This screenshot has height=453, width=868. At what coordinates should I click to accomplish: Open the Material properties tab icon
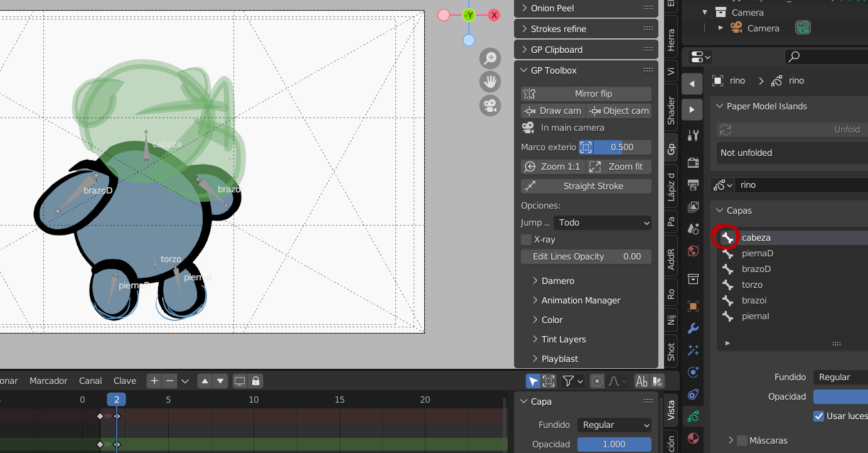pos(693,438)
